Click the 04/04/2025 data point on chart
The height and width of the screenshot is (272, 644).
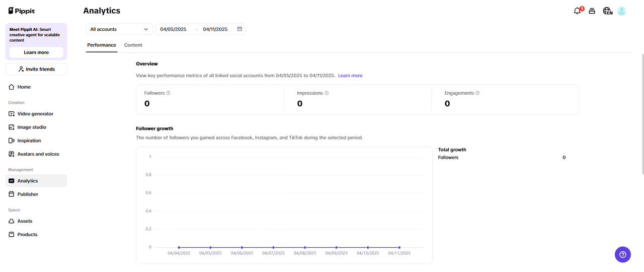coord(179,247)
